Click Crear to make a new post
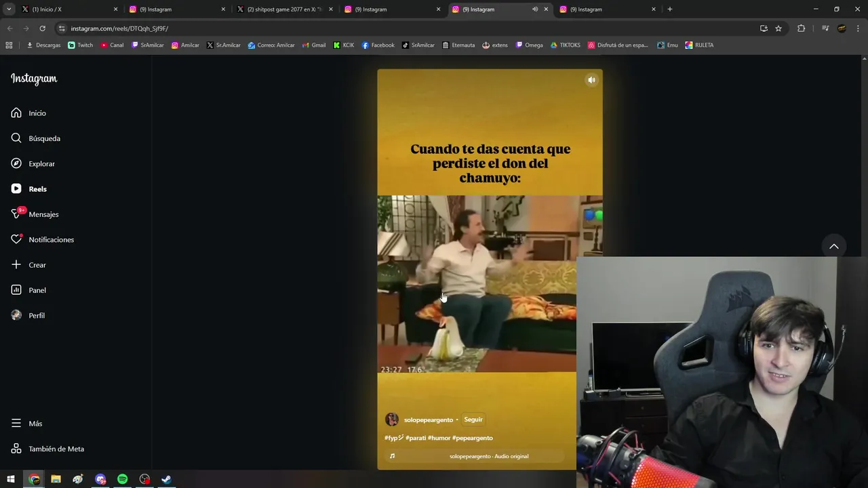The image size is (868, 488). pyautogui.click(x=28, y=265)
